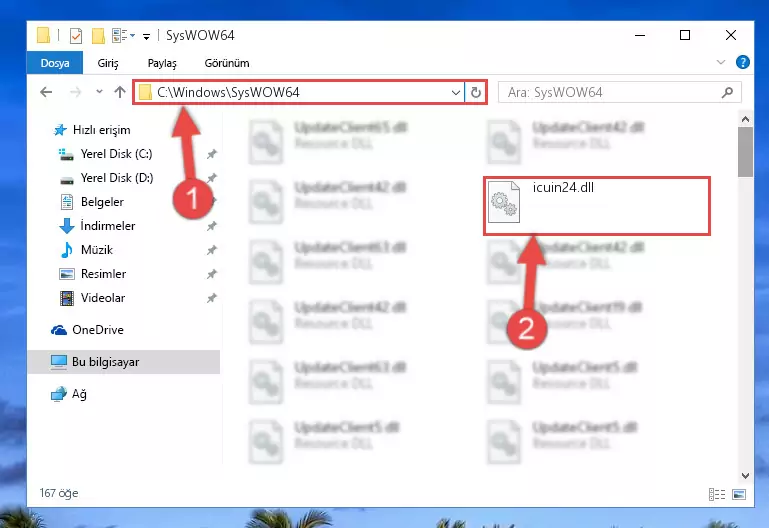Click the Müzik note icon

click(66, 250)
